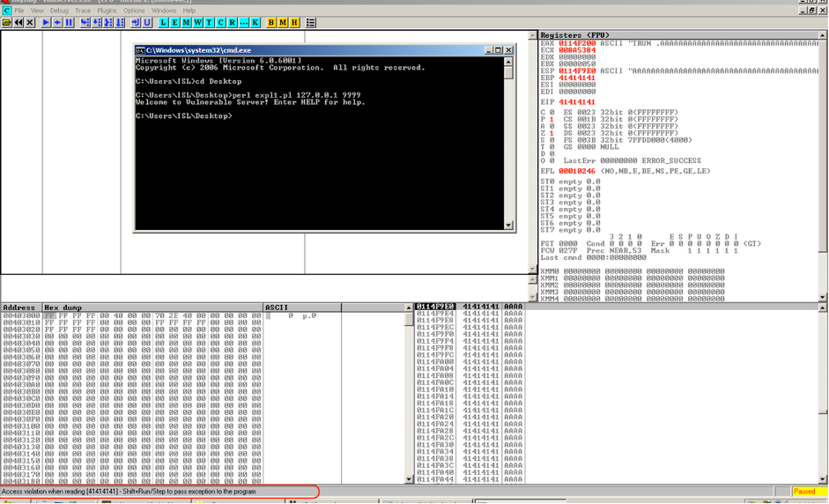Click the up arrow of the cmd.exe scrollbar
The height and width of the screenshot is (504, 829).
point(508,62)
